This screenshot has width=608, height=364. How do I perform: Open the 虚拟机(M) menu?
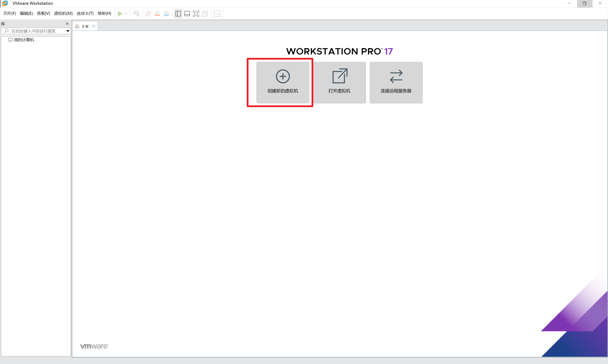63,13
